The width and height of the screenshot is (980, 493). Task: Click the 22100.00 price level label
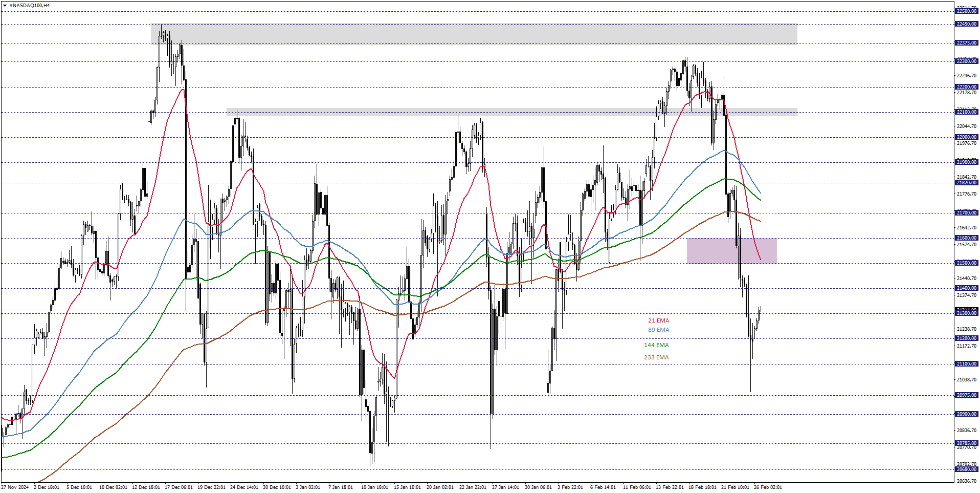tap(966, 112)
